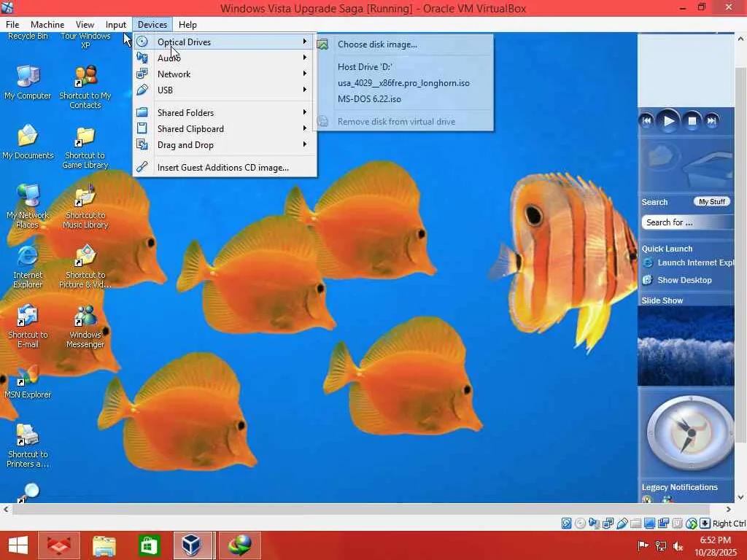
Task: Click the shared folders status bar icon
Action: (x=635, y=524)
